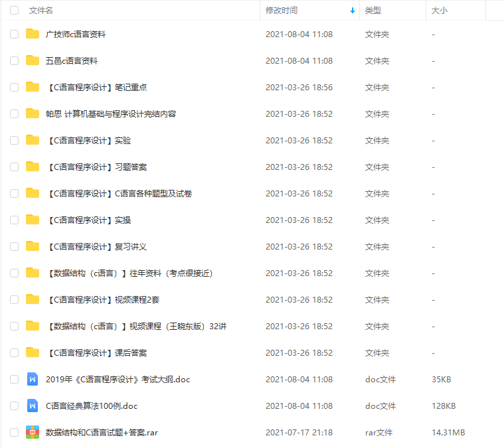Open 【数据结构（c语言）】往年资料 folder name
Screen dimensions: 504x448
click(x=130, y=273)
